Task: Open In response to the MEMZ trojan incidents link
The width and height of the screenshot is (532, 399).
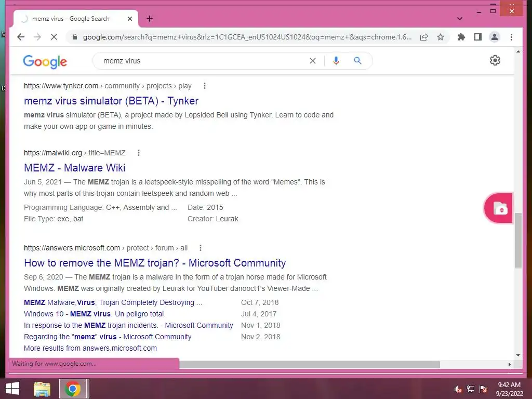Action: 128,325
